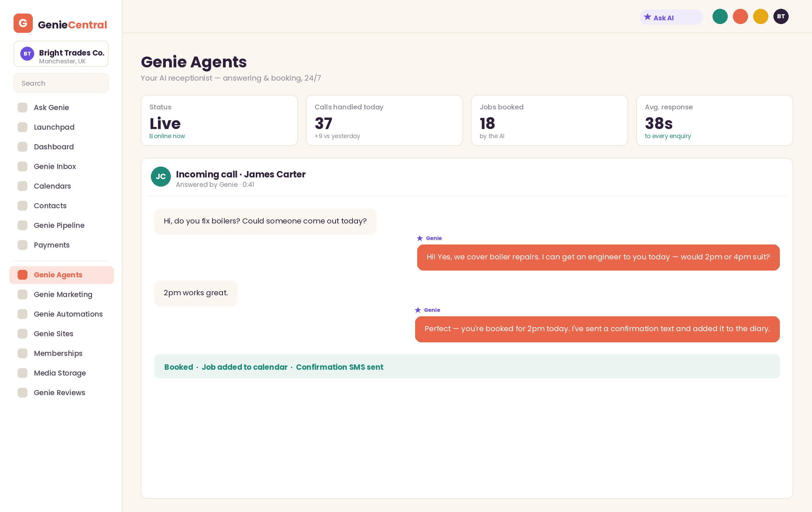Click the '+9 vs yesterday' text
The image size is (812, 512).
point(337,136)
